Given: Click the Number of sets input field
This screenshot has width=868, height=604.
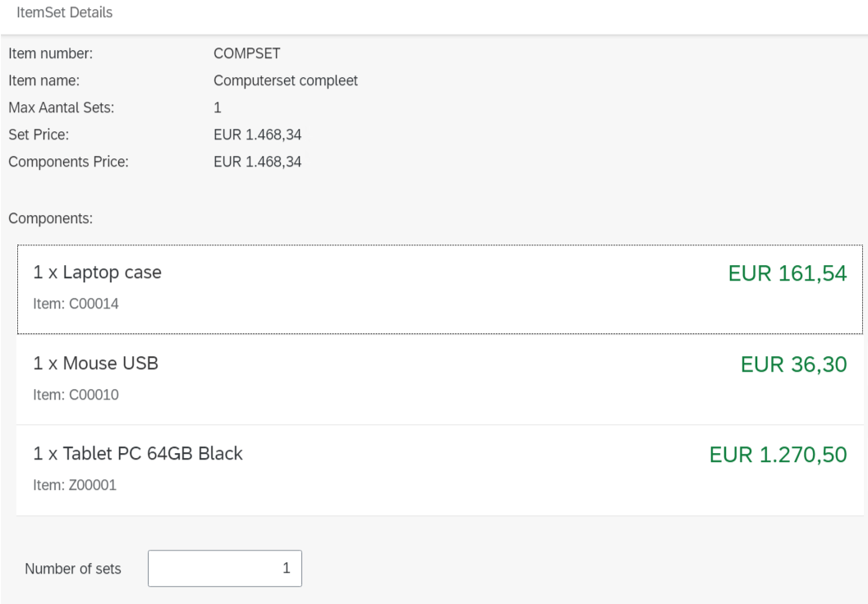Looking at the screenshot, I should click(224, 568).
